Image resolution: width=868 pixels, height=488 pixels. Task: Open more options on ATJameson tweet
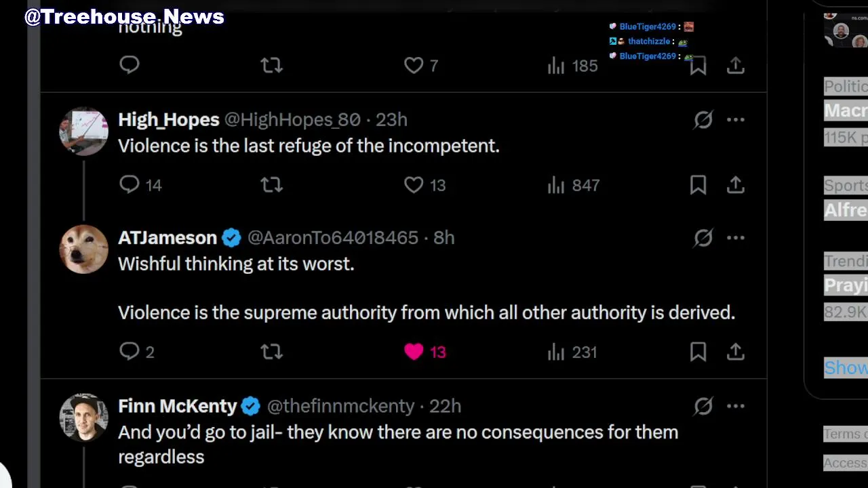(736, 238)
